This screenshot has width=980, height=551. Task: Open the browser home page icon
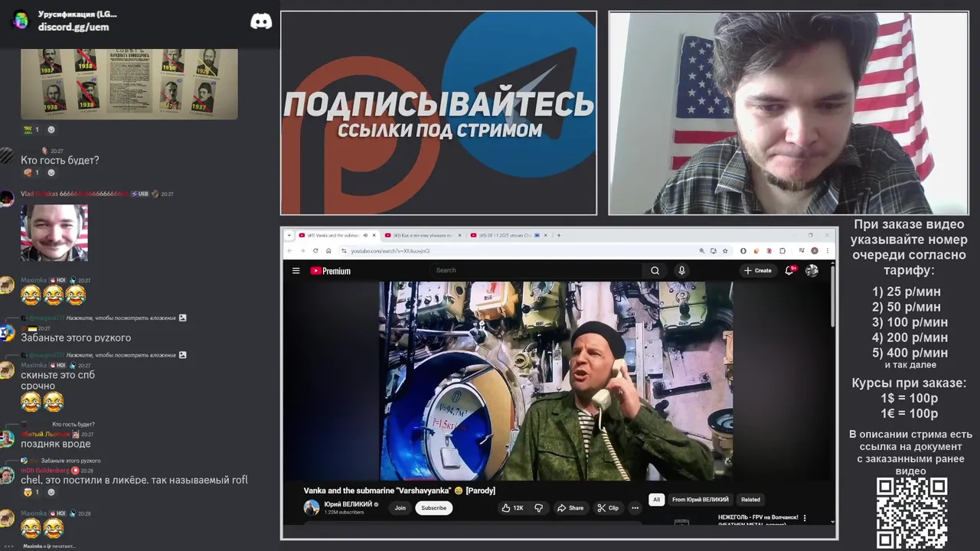(328, 251)
